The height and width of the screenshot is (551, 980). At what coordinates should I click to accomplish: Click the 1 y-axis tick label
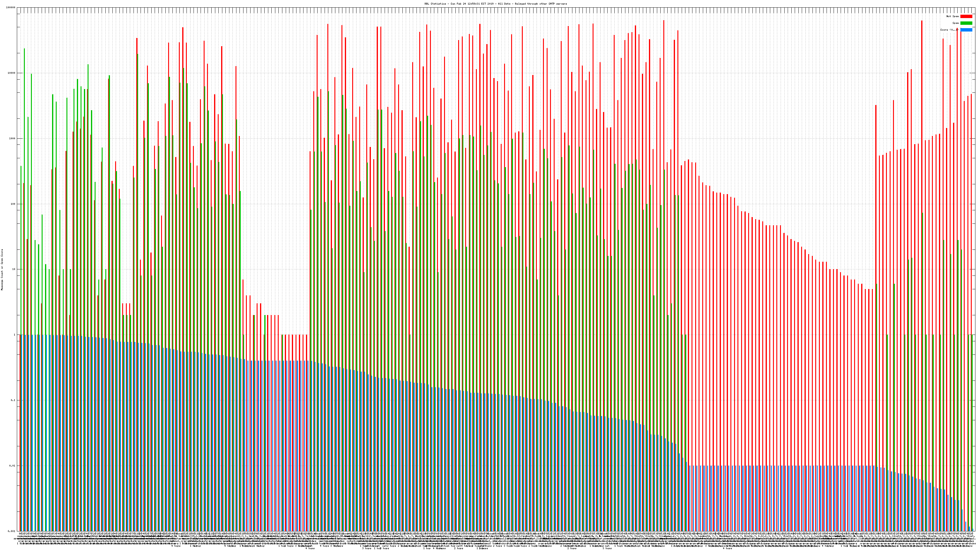pos(15,335)
